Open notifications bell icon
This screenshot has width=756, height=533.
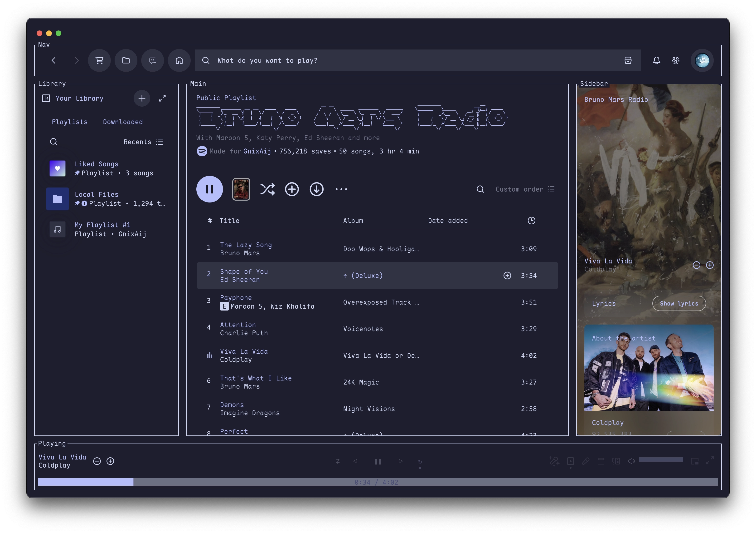[656, 60]
